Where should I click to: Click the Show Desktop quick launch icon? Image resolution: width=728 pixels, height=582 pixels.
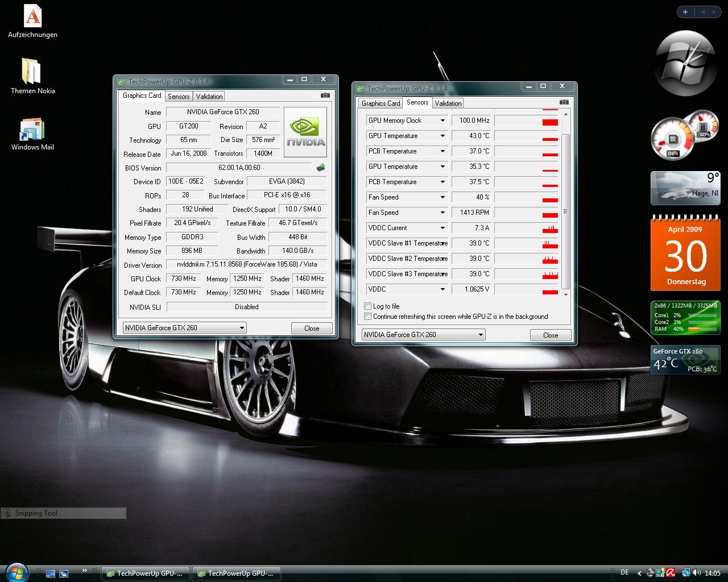point(51,573)
